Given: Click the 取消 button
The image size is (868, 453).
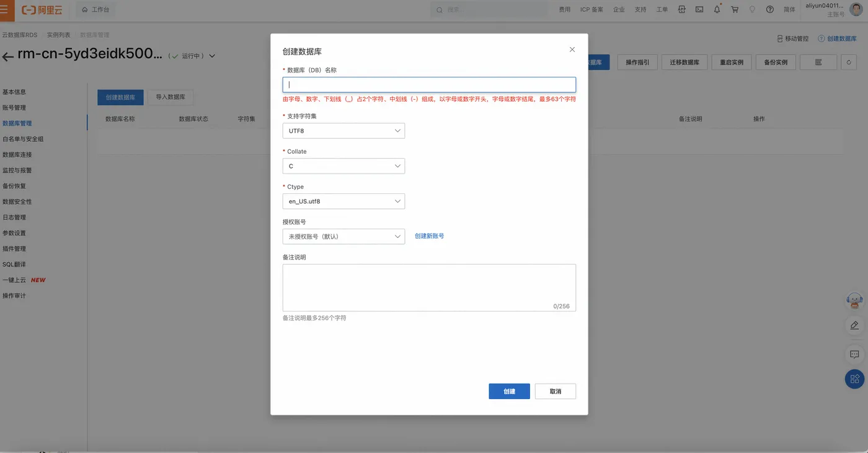Looking at the screenshot, I should tap(556, 391).
